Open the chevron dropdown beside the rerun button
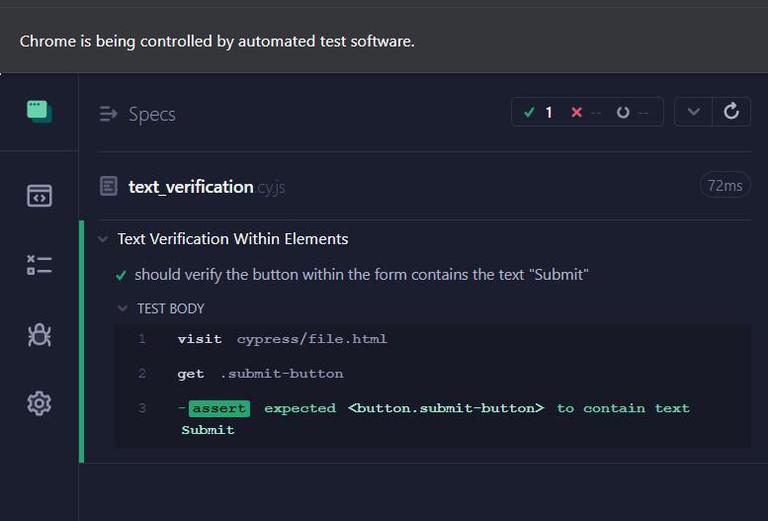This screenshot has width=768, height=521. coord(693,112)
